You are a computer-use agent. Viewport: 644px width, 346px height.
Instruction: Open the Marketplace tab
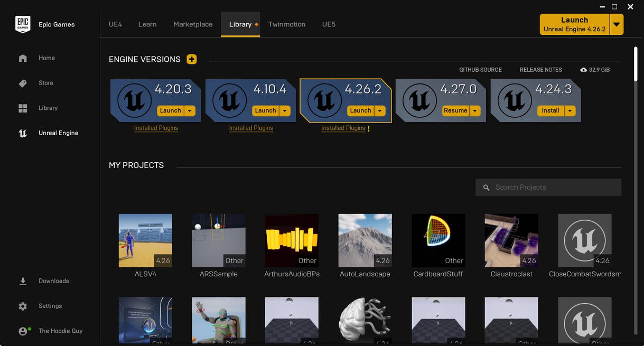pyautogui.click(x=193, y=24)
